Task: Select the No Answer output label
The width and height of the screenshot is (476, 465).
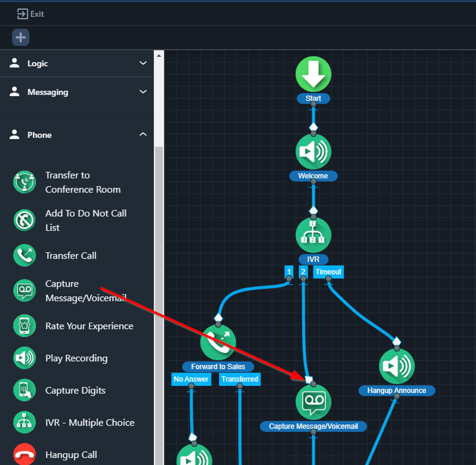Action: point(191,379)
